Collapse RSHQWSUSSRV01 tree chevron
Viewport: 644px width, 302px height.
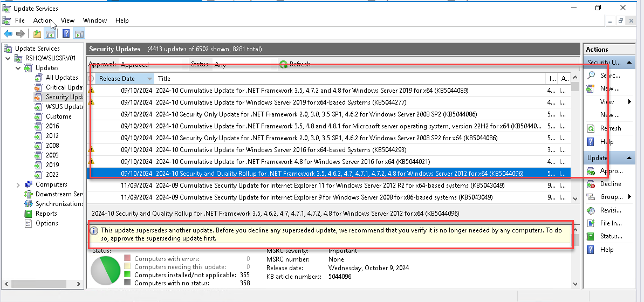8,58
